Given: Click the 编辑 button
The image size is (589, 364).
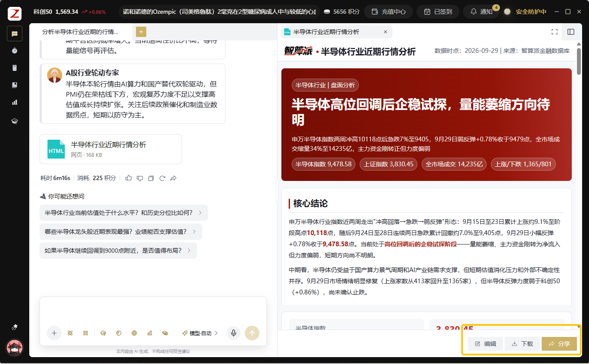Looking at the screenshot, I should tap(485, 344).
